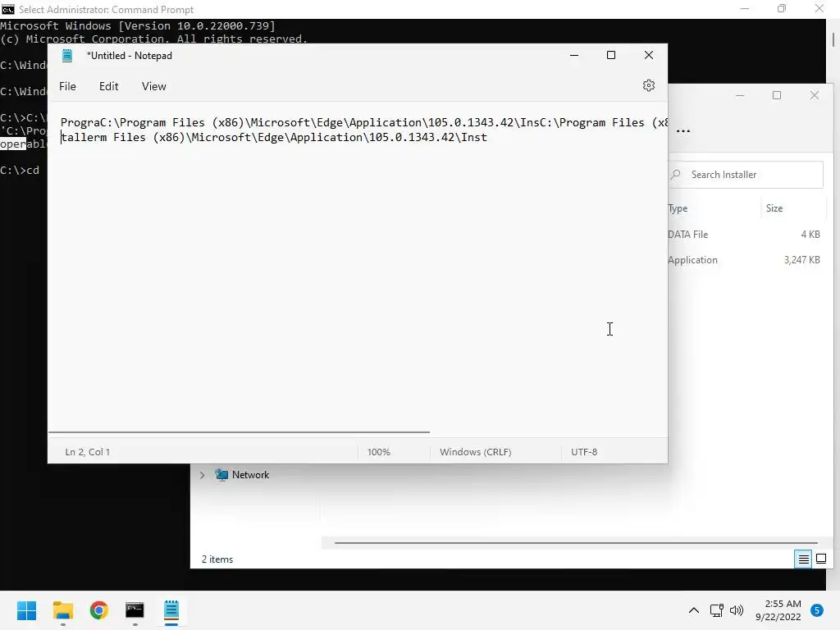
Task: Click the Ln 2, Col 1 status indicator
Action: coord(87,452)
